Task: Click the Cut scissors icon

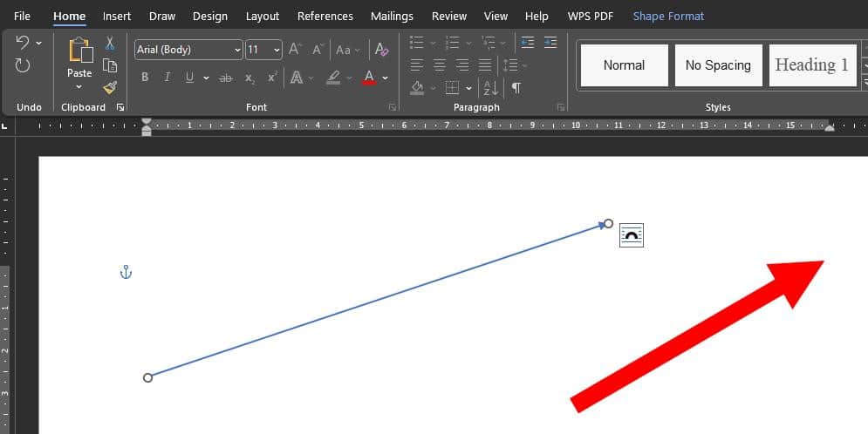Action: [110, 44]
